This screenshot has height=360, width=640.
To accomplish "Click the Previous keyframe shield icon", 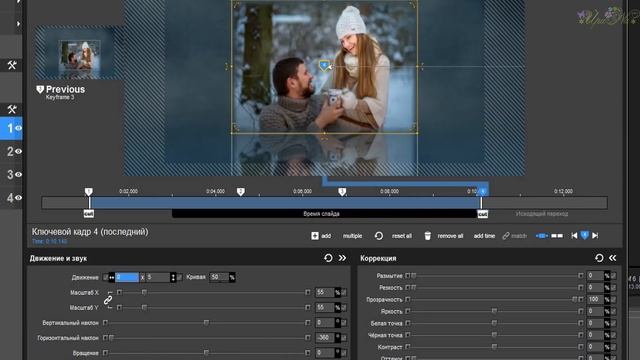I will (x=40, y=89).
